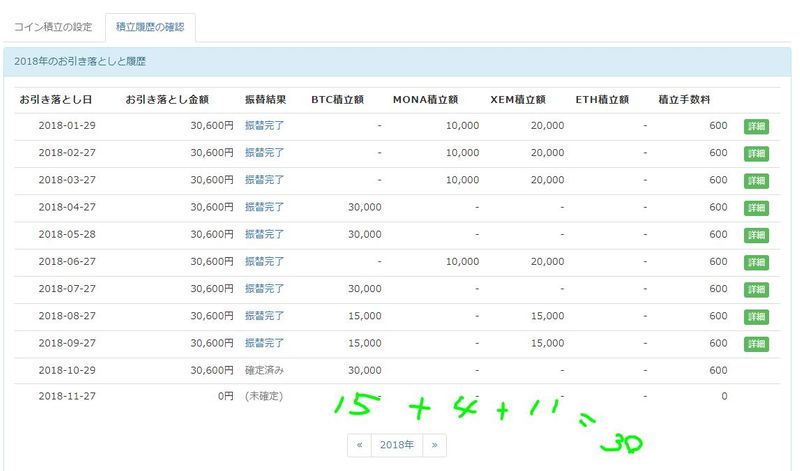Show 詳細 for 2018-07-27 entry
Viewport: 800px width, 471px height.
755,289
